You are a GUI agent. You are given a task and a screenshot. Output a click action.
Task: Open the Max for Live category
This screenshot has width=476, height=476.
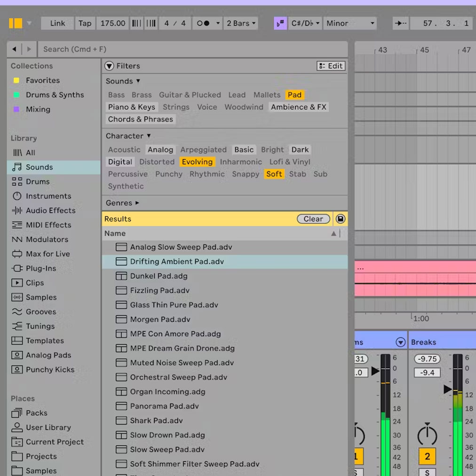[54, 254]
